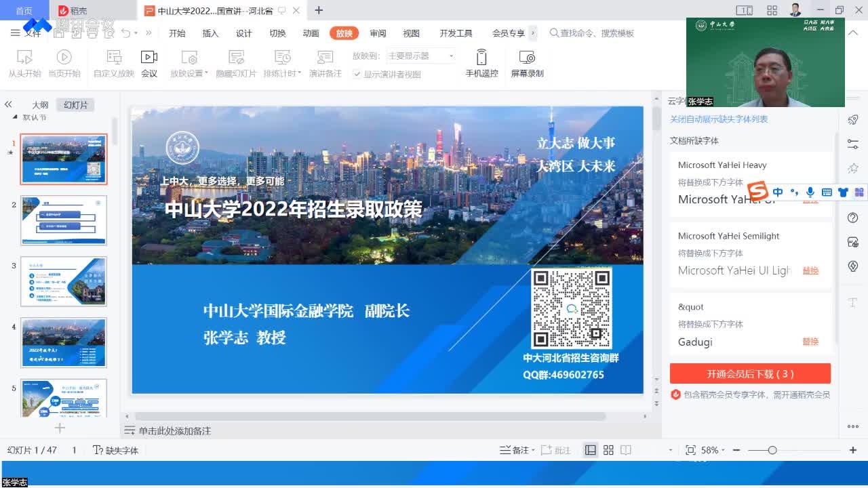
Task: Zoom in with the plus icon
Action: [x=853, y=450]
